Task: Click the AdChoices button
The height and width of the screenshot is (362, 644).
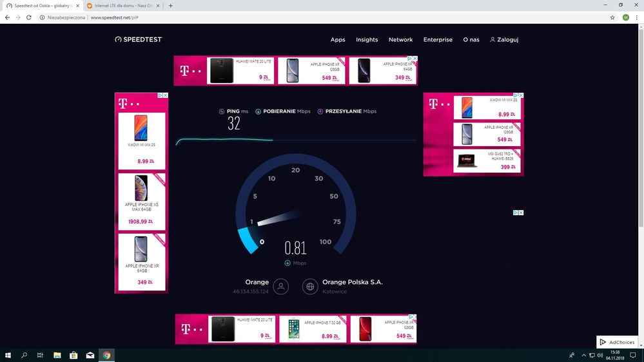Action: 617,342
